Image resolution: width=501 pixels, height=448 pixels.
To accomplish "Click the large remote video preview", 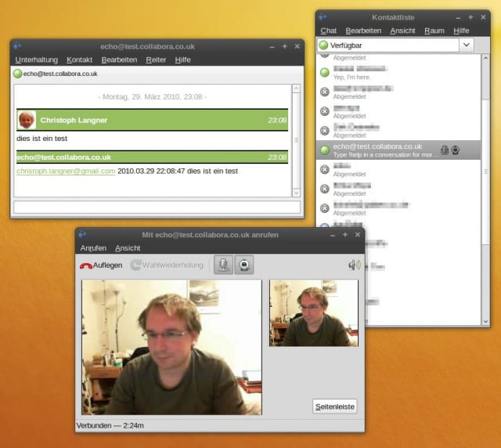I will coord(171,347).
